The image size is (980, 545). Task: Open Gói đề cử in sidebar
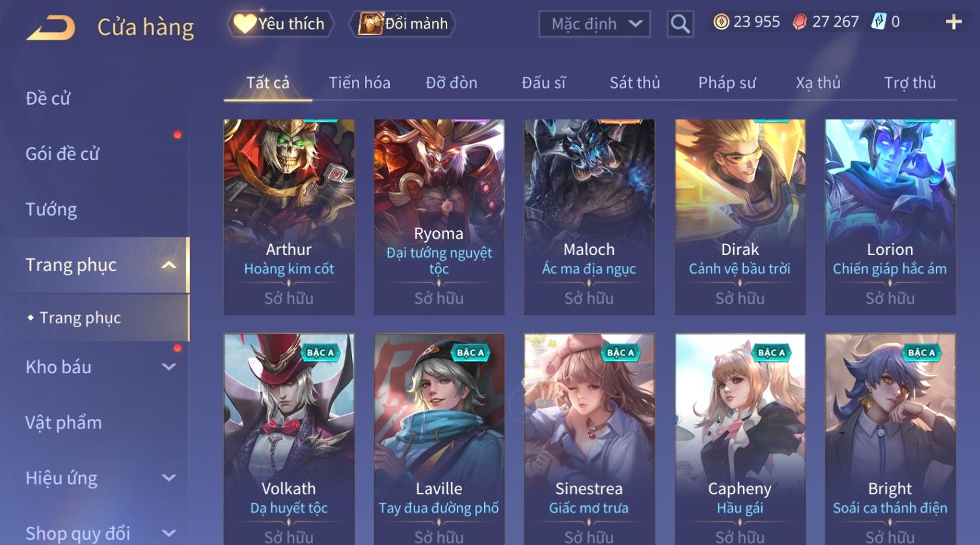[62, 154]
